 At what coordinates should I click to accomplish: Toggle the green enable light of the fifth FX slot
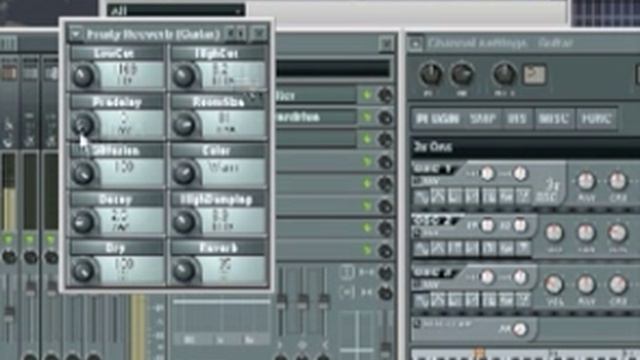pyautogui.click(x=367, y=184)
